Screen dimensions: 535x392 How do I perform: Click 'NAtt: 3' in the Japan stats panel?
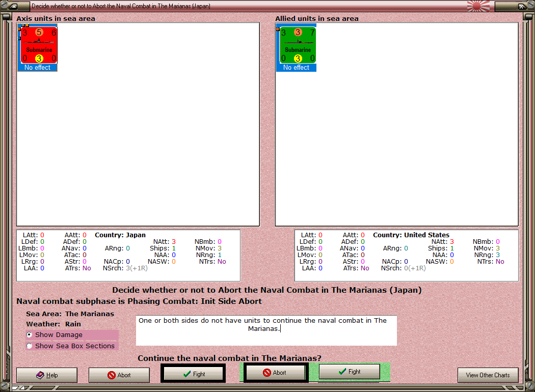click(165, 242)
